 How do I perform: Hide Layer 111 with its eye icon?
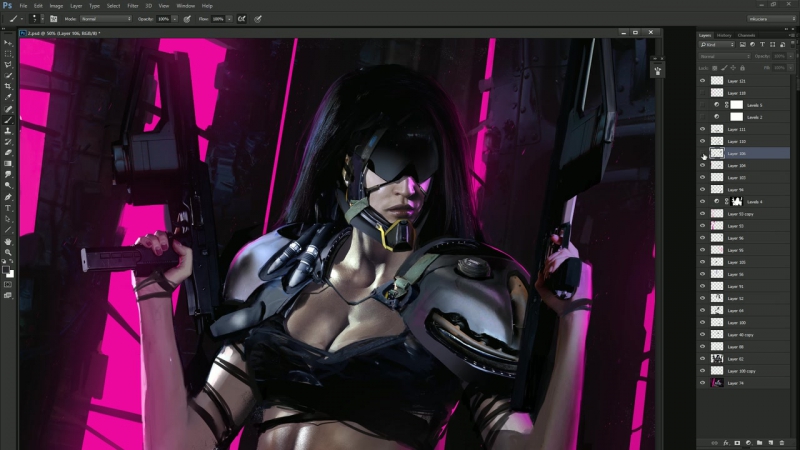(x=703, y=129)
